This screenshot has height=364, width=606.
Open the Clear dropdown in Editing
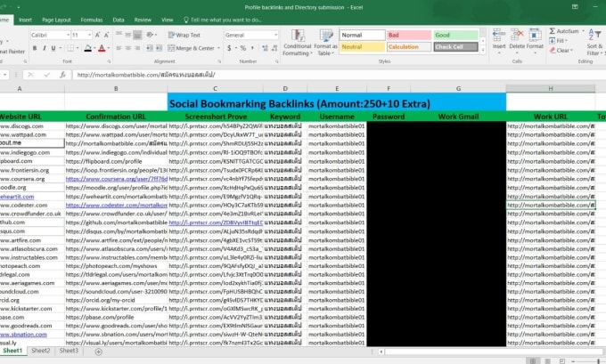tap(561, 50)
